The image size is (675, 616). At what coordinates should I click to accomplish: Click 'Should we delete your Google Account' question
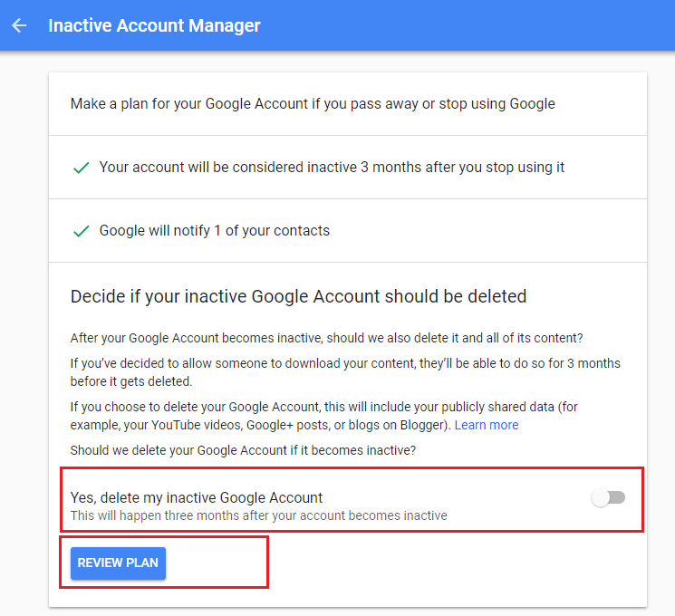[243, 450]
